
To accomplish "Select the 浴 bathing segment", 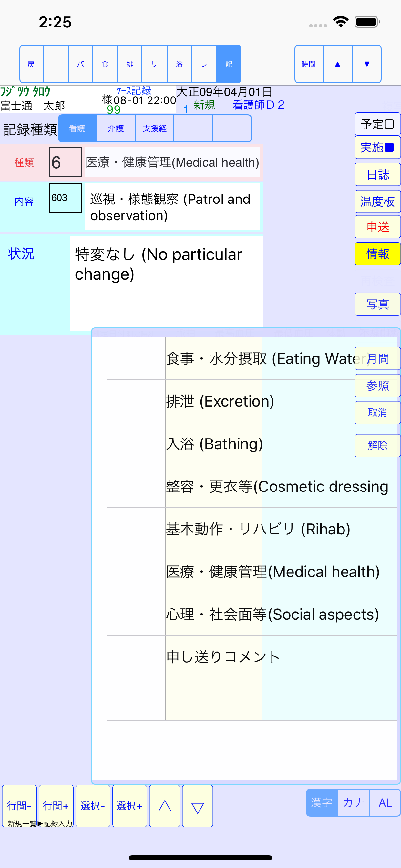I will 179,64.
